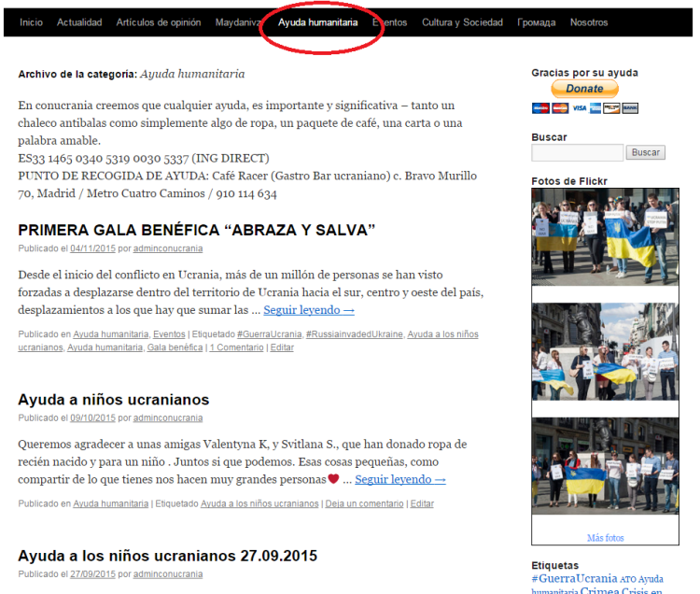700x594 pixels.
Task: Select the Ayuda humanitaria menu item
Action: (317, 22)
